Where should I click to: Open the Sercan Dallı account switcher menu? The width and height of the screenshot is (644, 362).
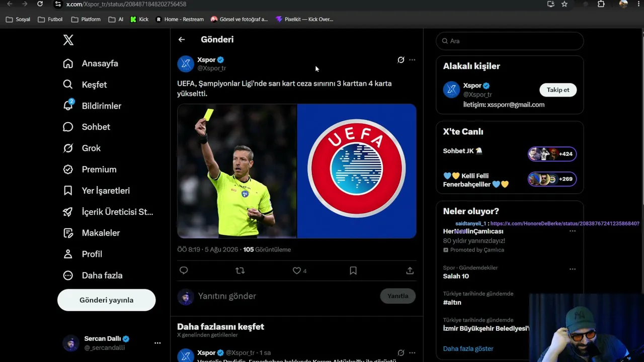click(x=112, y=343)
